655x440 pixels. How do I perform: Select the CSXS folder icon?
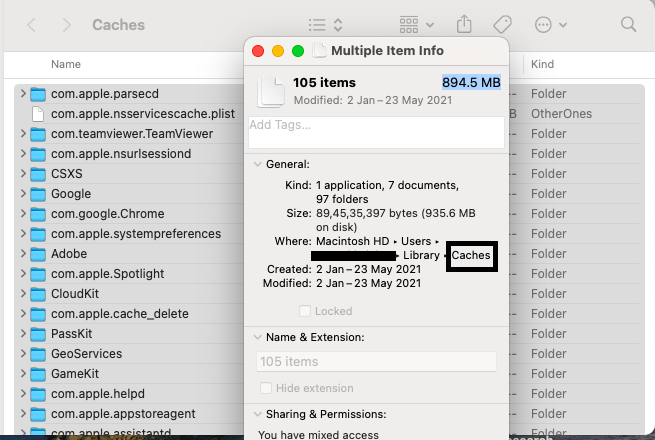38,174
